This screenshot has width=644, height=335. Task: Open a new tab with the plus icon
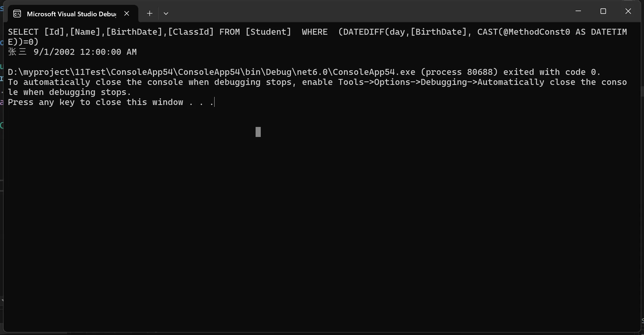coord(149,13)
